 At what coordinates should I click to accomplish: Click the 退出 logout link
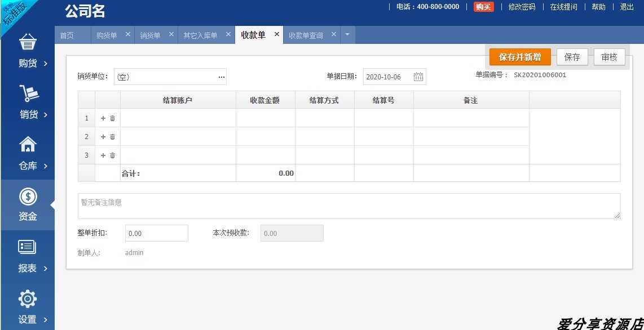627,7
